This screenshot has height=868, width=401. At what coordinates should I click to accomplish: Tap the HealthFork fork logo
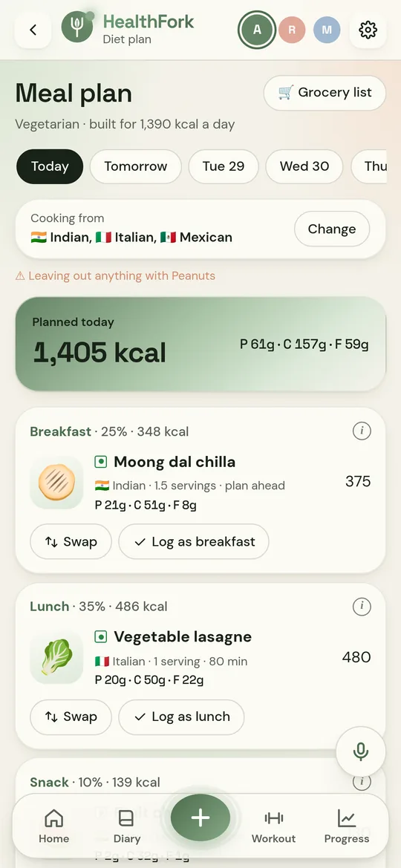77,27
